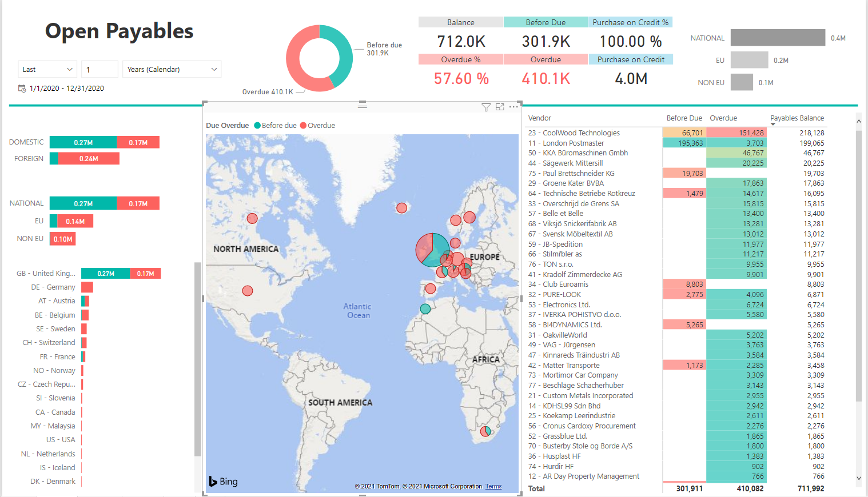The image size is (868, 497).
Task: Click the filter funnel icon on the map visual
Action: (486, 107)
